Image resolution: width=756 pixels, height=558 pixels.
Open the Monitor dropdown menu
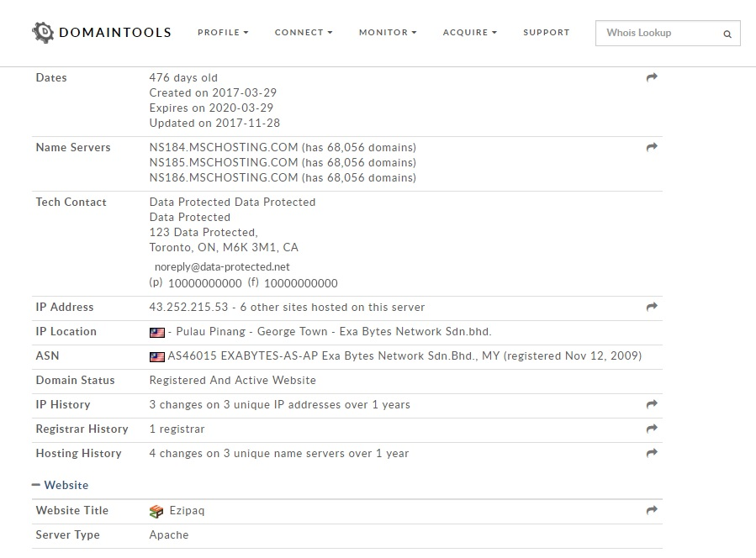pos(388,32)
